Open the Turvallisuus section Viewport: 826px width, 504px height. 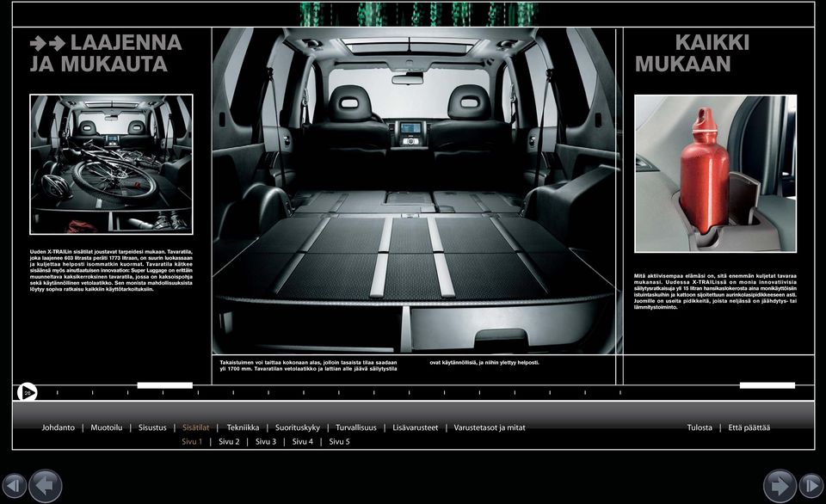pyautogui.click(x=356, y=427)
